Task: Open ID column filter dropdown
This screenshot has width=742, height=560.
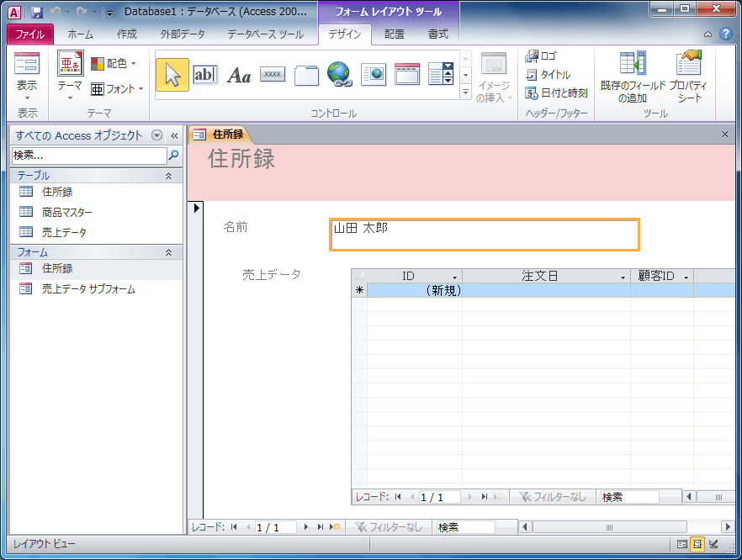Action: coord(455,277)
